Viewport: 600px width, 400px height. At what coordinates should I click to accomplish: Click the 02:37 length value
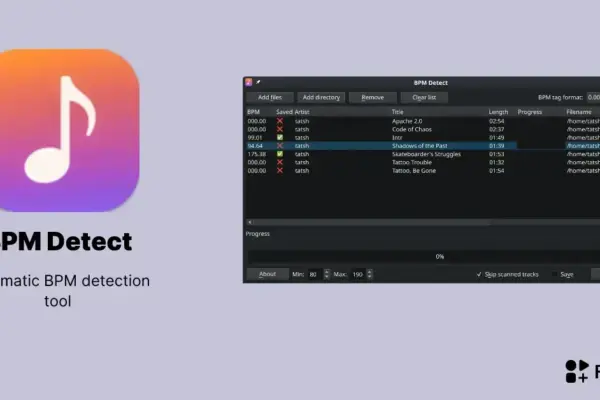point(496,129)
